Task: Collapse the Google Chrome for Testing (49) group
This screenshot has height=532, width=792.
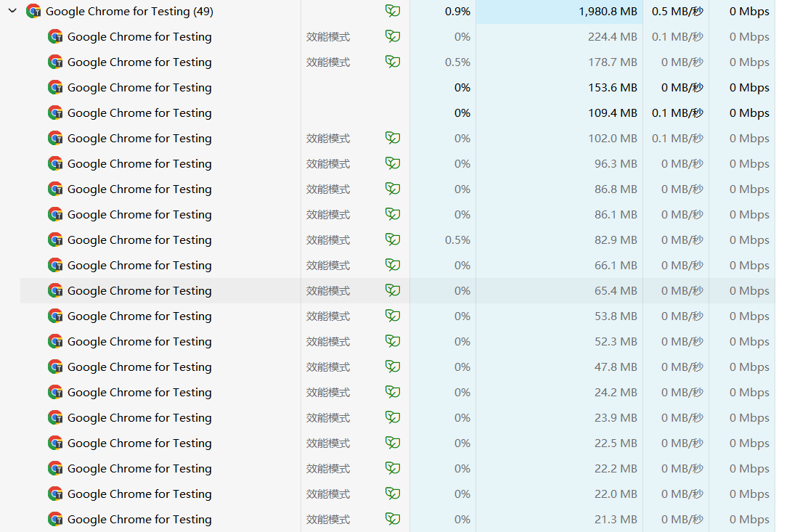Action: [12, 11]
